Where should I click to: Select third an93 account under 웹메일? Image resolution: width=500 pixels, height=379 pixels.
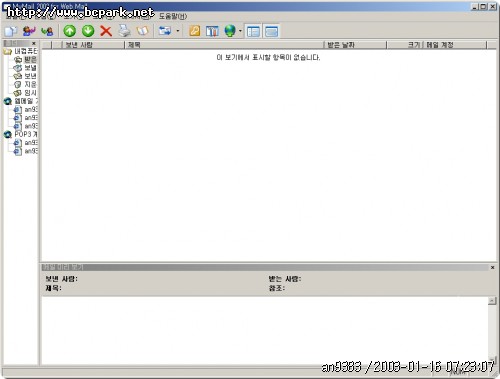coord(31,126)
